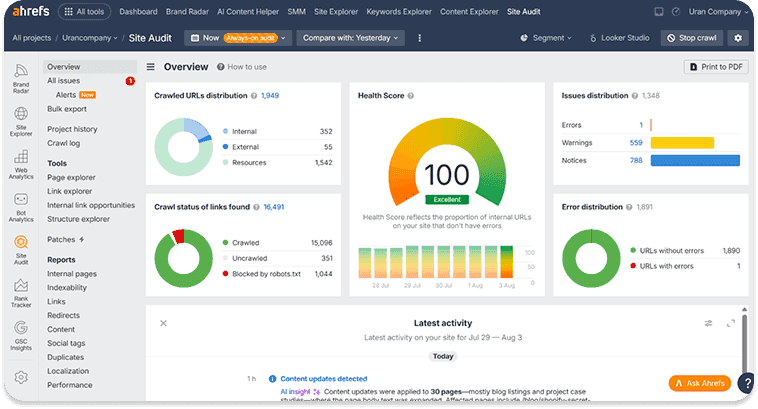
Task: Open AI Content Helper menu item
Action: coord(248,12)
